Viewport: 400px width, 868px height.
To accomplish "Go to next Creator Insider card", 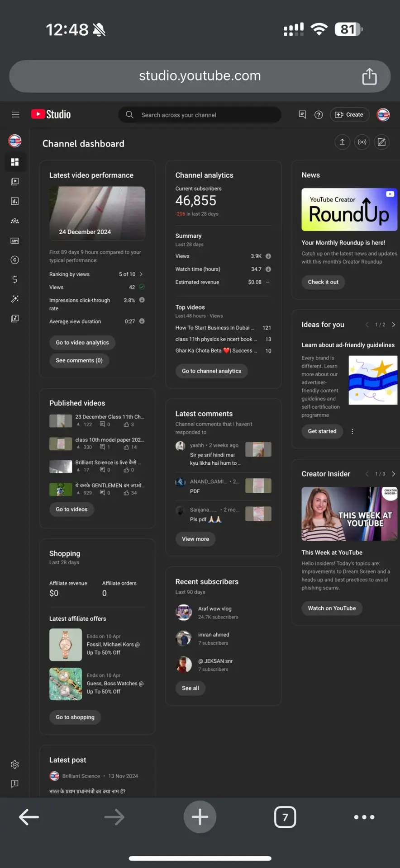I will (x=394, y=474).
